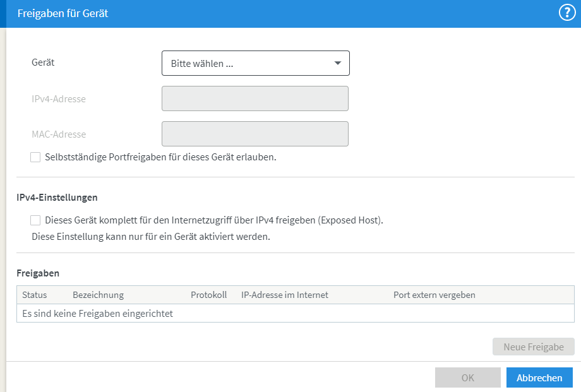Select the Bezeichnung column header
This screenshot has height=392, width=581.
click(98, 295)
